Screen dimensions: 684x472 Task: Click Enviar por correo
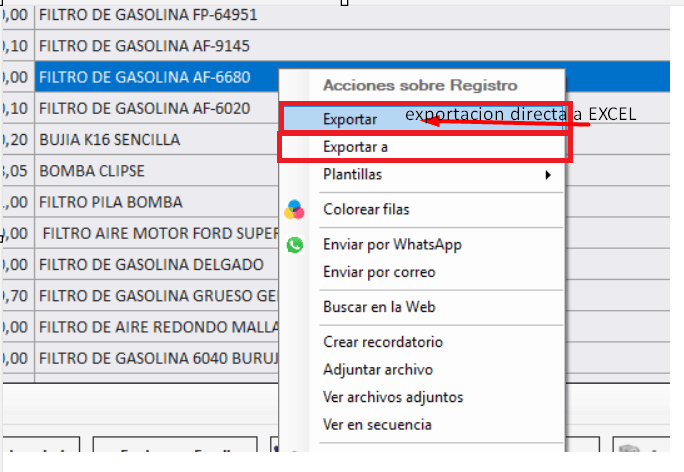379,272
